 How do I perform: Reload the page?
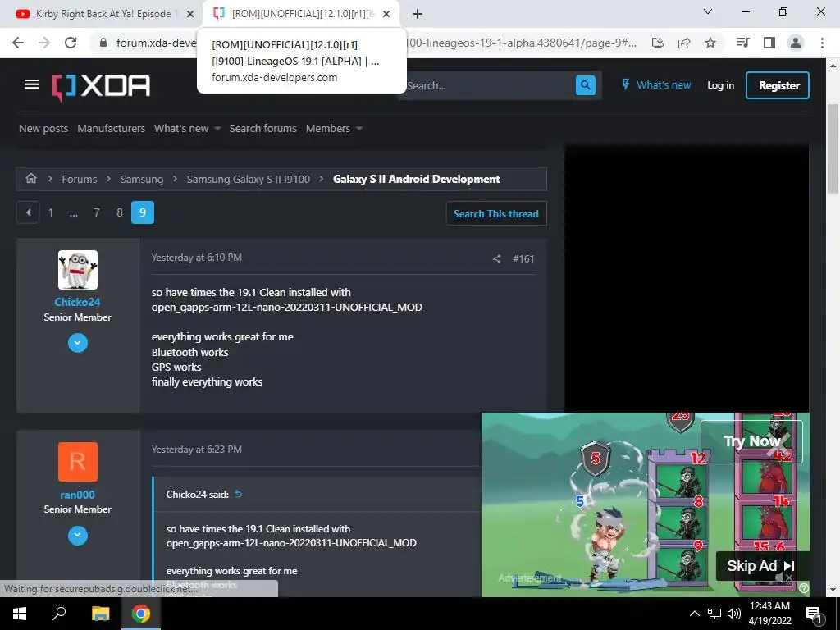[71, 43]
